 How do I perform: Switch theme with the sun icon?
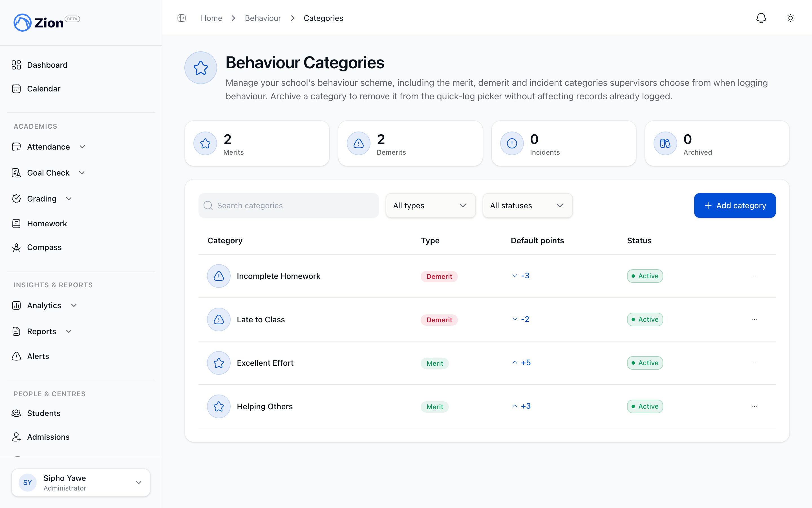791,18
